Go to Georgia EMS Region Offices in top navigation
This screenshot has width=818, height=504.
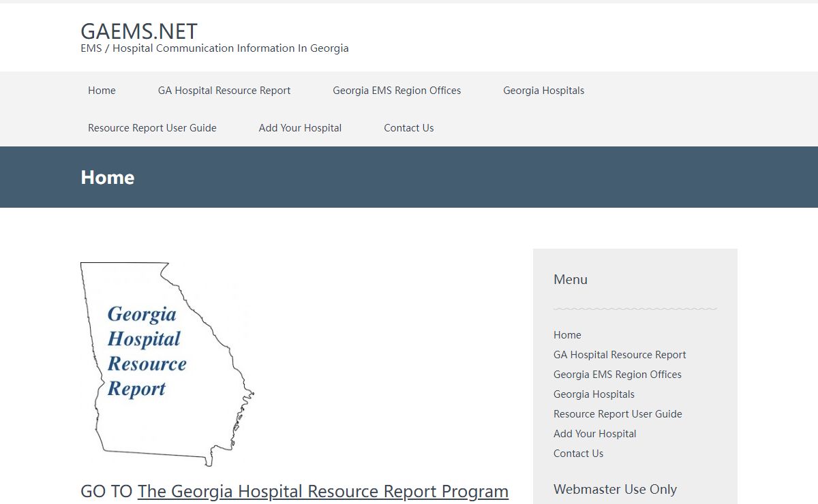397,91
